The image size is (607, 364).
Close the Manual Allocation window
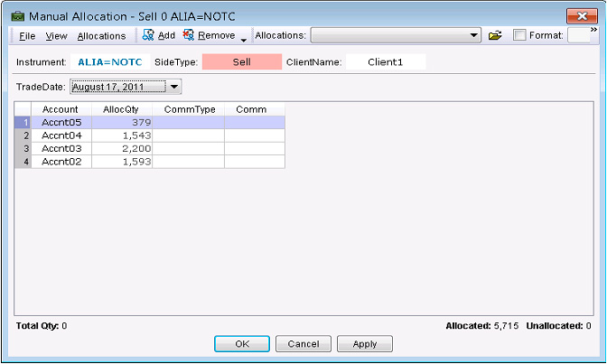[578, 15]
